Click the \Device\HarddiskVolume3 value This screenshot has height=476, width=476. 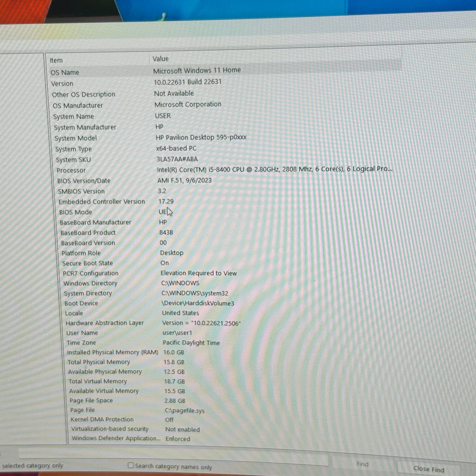(x=198, y=303)
